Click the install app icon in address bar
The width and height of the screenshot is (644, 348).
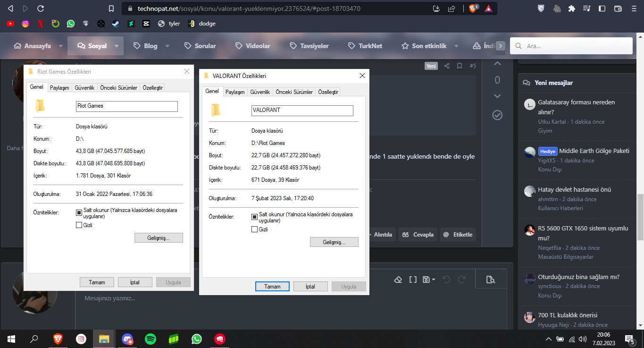[x=436, y=8]
